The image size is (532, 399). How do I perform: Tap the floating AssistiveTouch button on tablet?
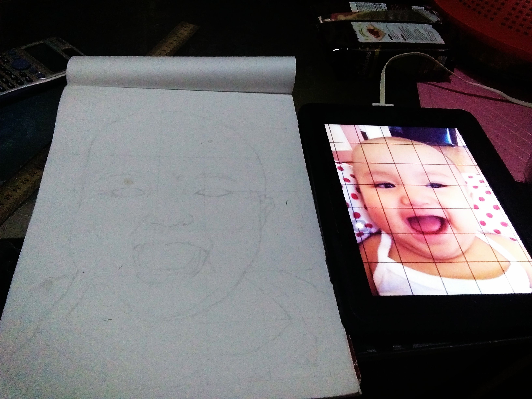360,226
